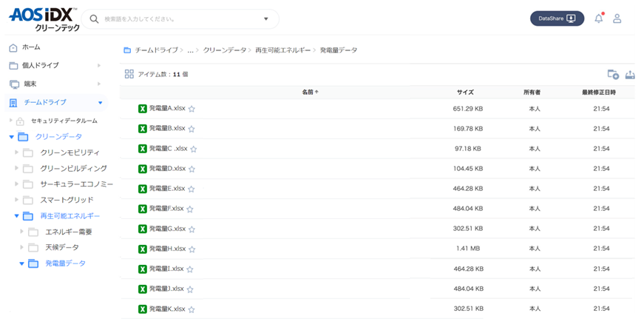Sort by 最終修正日時 column header

(x=598, y=92)
